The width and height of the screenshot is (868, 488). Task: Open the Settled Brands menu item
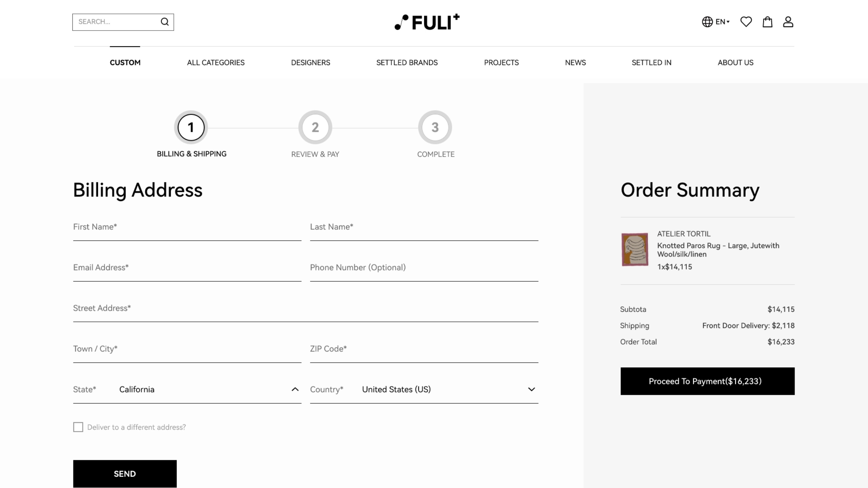click(407, 63)
